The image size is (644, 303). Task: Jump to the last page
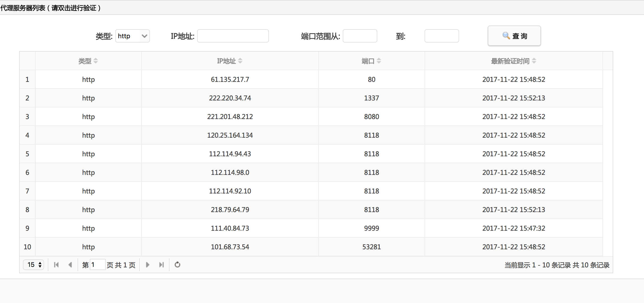click(x=162, y=265)
